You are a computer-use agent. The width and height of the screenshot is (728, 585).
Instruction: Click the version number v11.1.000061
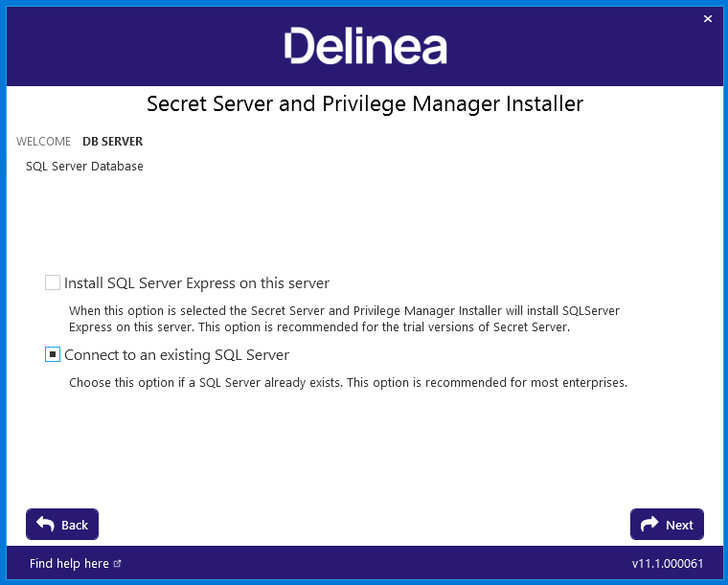click(x=668, y=564)
